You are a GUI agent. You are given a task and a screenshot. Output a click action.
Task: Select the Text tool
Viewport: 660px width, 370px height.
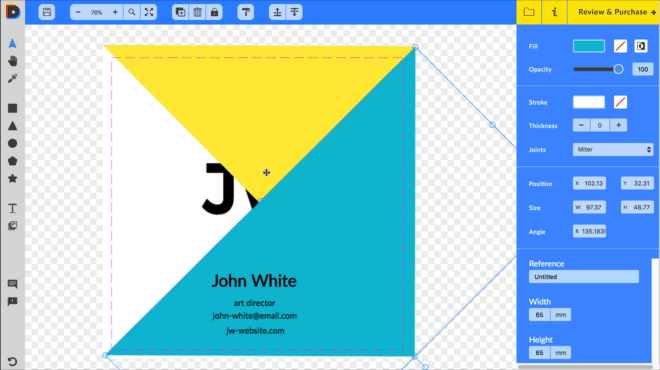click(x=13, y=208)
